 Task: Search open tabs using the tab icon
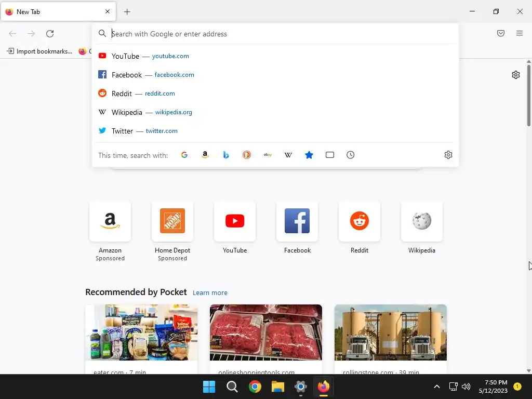click(330, 155)
